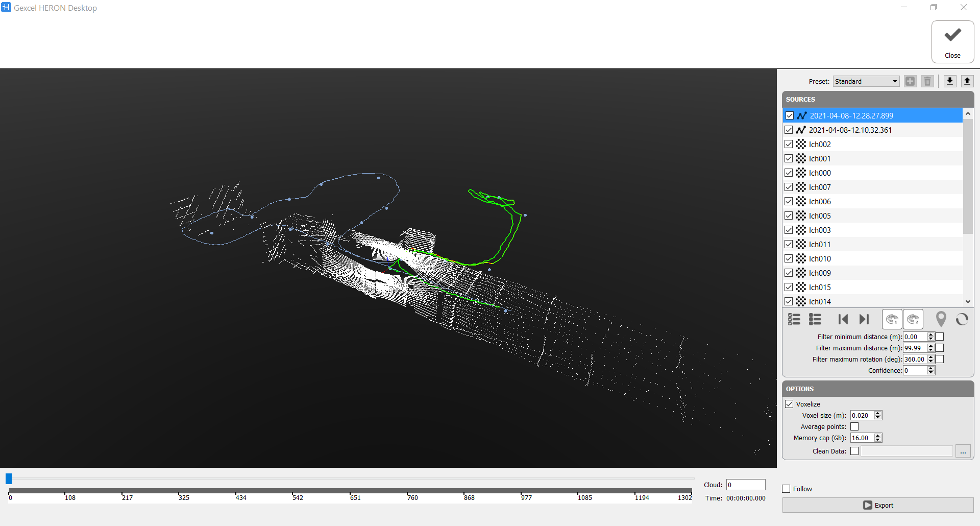Enable the Follow checkbox
The image size is (980, 526).
click(787, 489)
